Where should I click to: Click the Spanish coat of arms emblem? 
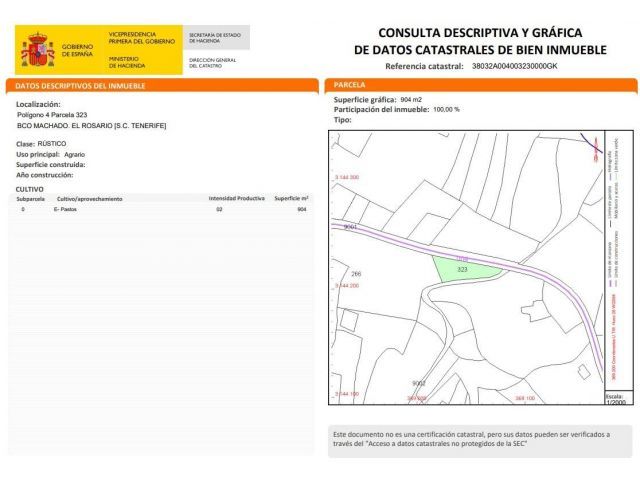[38, 50]
